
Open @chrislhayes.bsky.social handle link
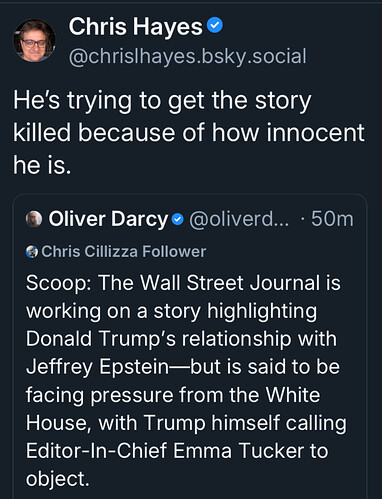[187, 56]
